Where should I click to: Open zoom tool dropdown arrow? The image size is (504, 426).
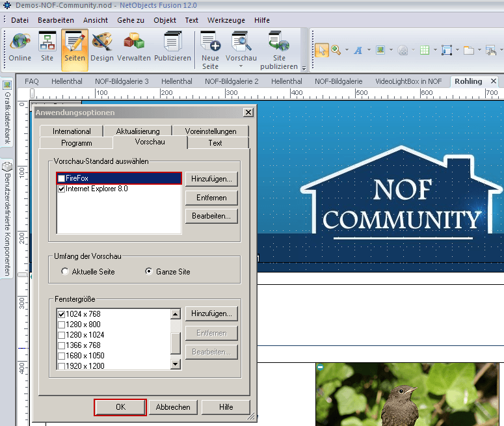pyautogui.click(x=347, y=50)
